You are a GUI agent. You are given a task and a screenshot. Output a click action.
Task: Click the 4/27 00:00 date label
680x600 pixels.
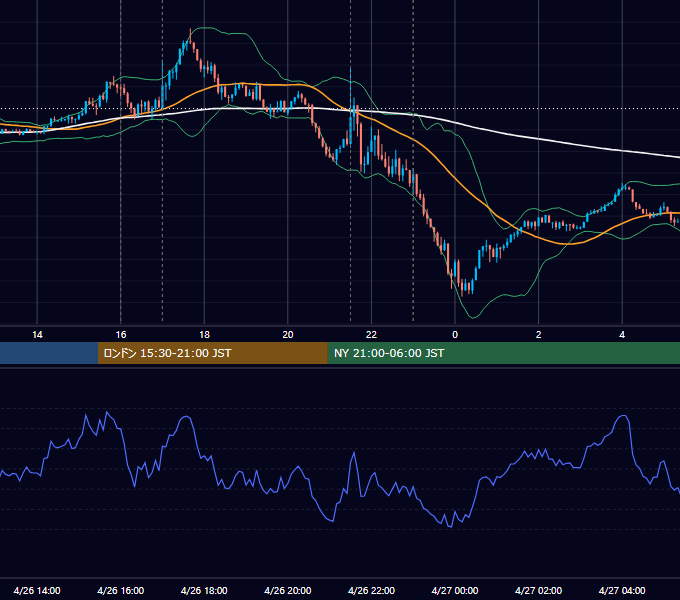pos(455,590)
